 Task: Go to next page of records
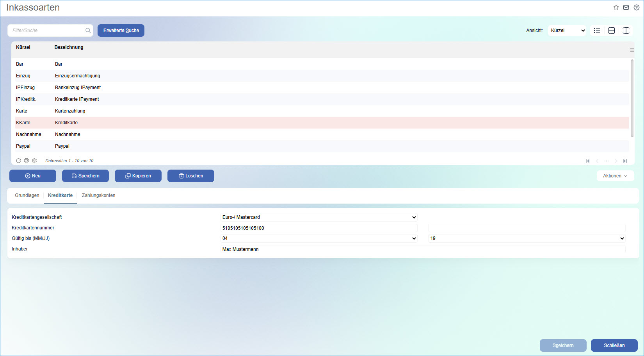pyautogui.click(x=616, y=161)
